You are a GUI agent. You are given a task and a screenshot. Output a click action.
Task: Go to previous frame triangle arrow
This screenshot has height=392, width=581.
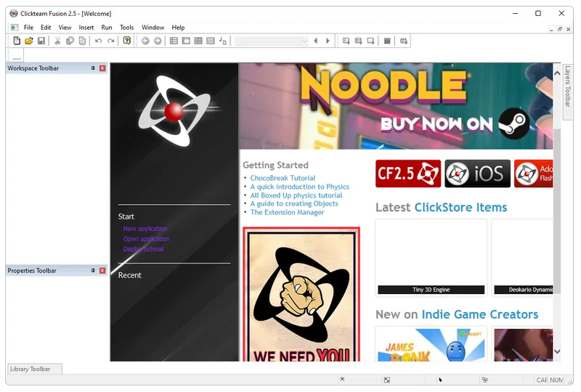click(x=315, y=41)
